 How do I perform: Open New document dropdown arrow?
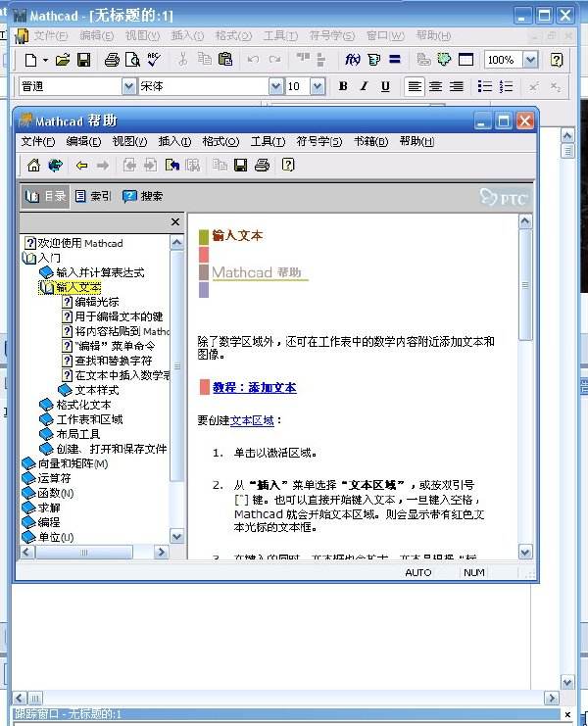pyautogui.click(x=45, y=60)
